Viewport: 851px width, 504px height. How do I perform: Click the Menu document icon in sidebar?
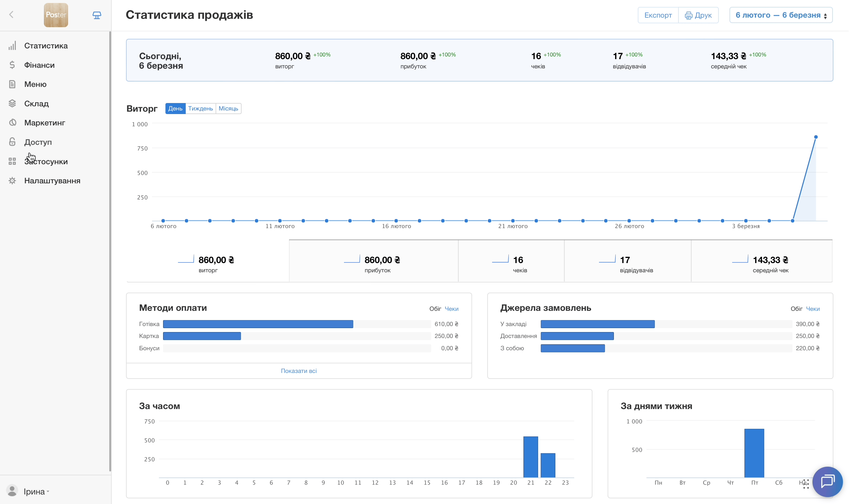pyautogui.click(x=12, y=84)
